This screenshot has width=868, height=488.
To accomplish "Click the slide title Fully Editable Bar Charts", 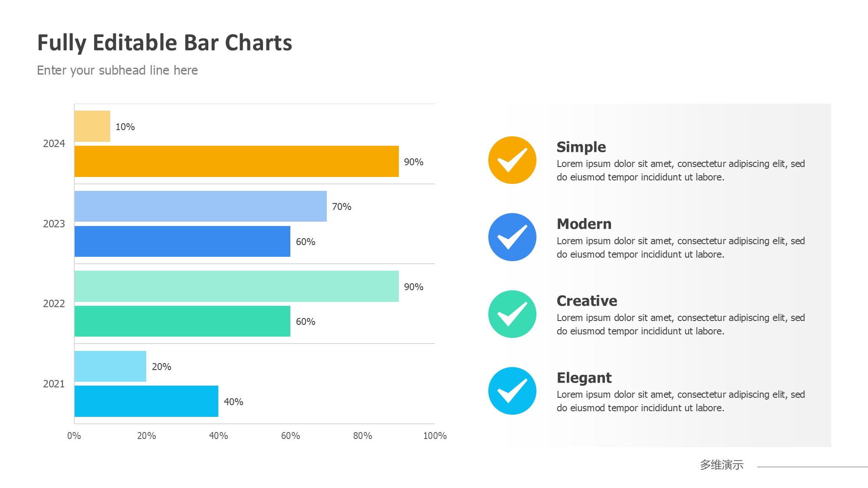I will pos(164,43).
